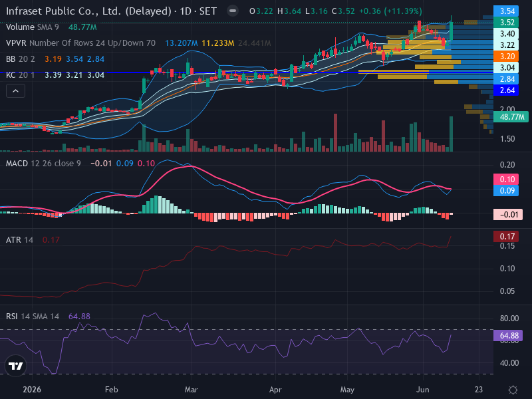The height and width of the screenshot is (399, 532).
Task: Select the VPVR Number Of Rows indicator legend
Action: pyautogui.click(x=80, y=43)
